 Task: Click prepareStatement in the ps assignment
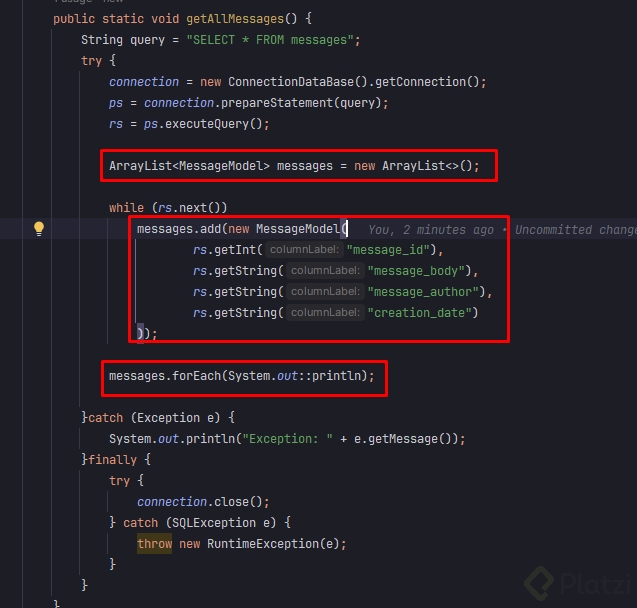(x=277, y=103)
